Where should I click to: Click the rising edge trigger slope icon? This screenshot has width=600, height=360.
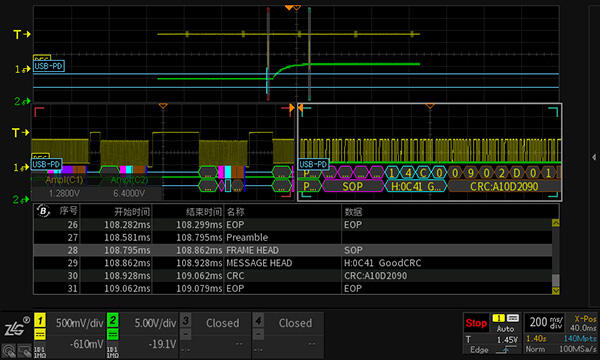point(505,349)
